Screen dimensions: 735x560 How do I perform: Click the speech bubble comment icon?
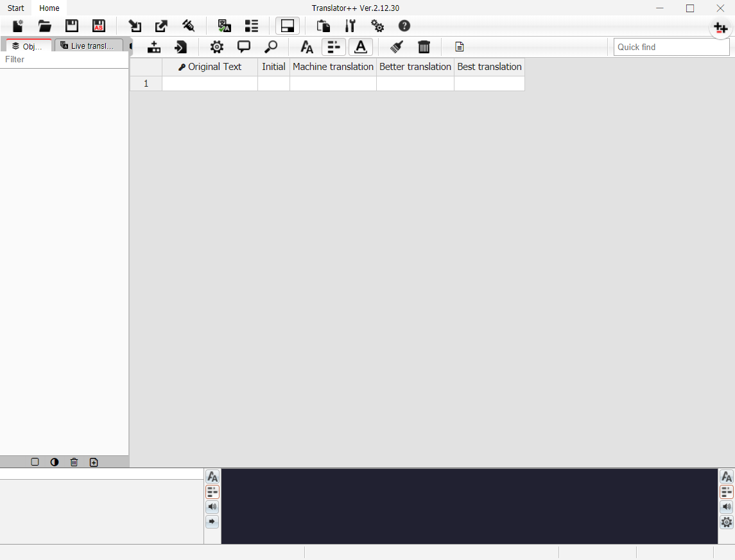pyautogui.click(x=244, y=47)
